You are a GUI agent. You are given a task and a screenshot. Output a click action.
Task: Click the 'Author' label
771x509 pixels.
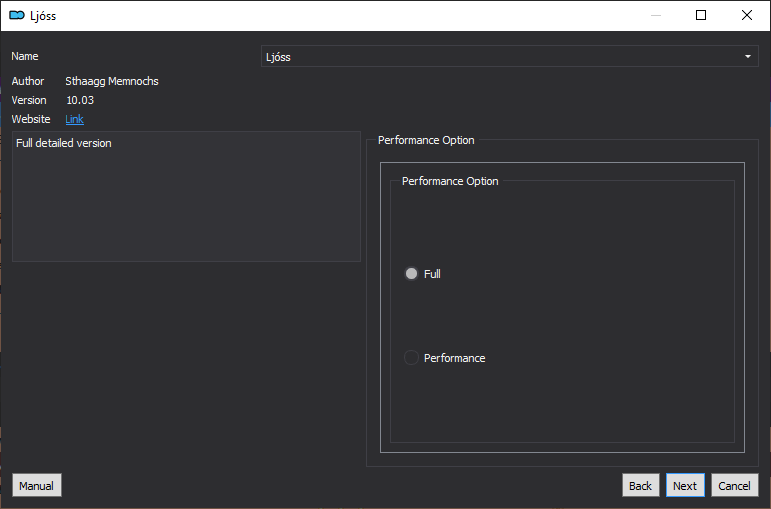(x=28, y=81)
